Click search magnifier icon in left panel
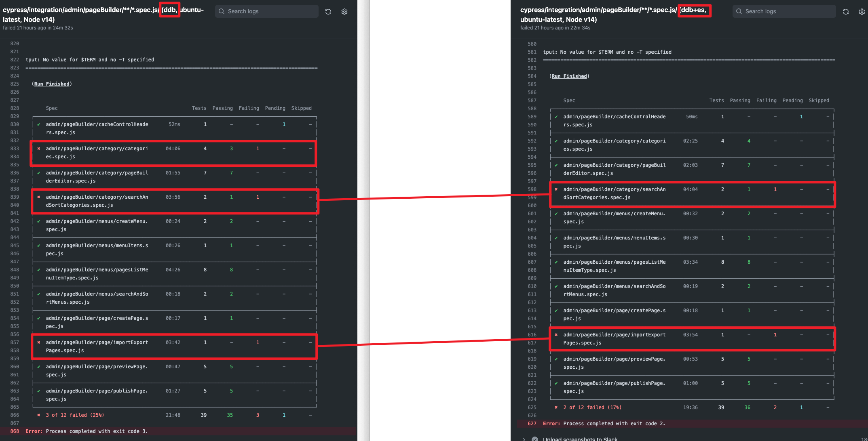 click(x=222, y=11)
